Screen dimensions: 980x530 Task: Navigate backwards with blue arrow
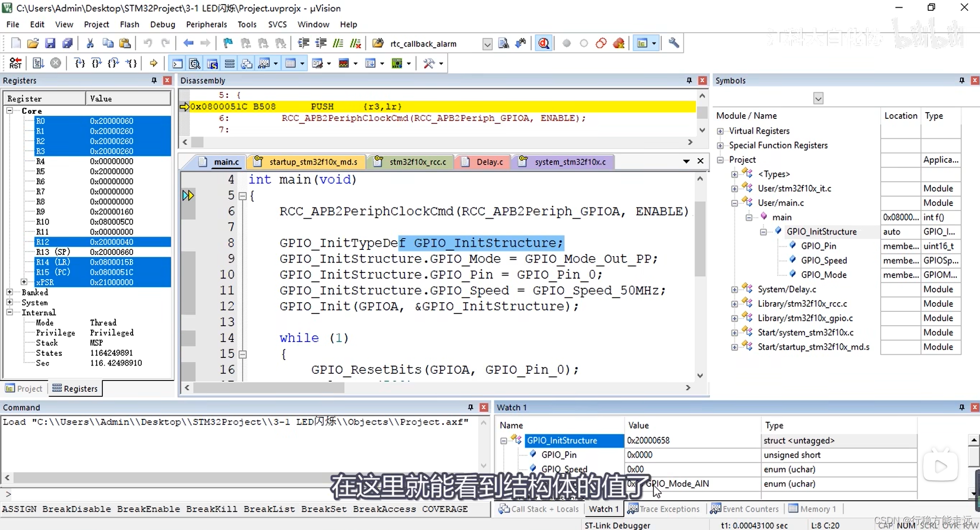pos(188,44)
